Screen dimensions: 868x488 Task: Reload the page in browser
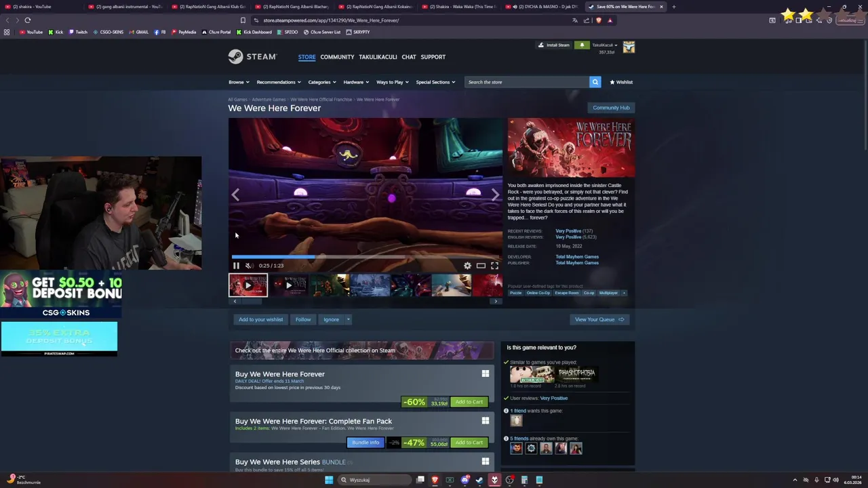tap(28, 20)
